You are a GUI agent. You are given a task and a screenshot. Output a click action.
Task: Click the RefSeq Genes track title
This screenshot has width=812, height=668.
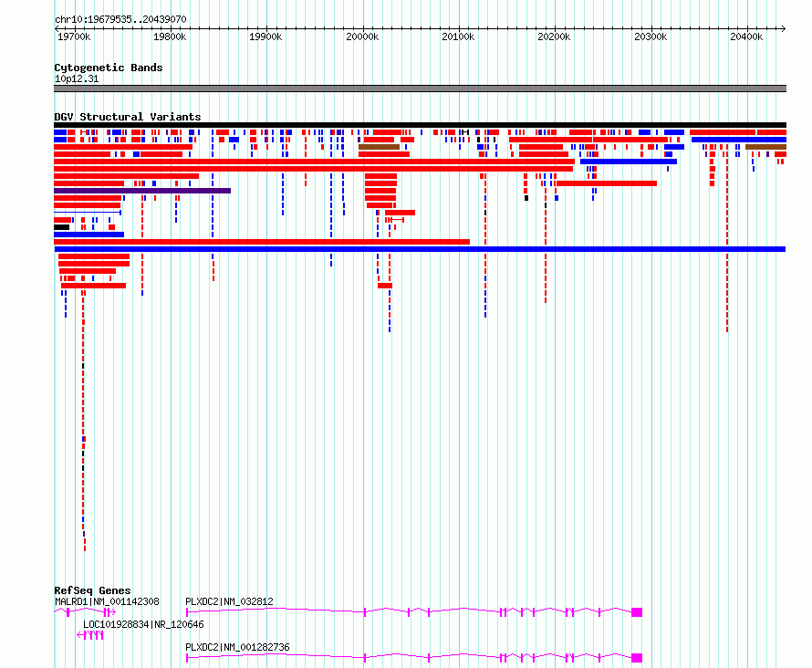coord(92,590)
